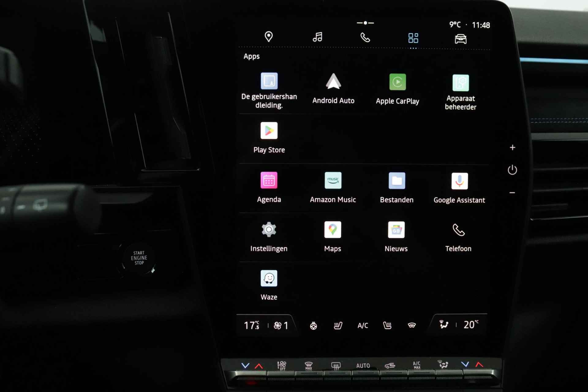Image resolution: width=588 pixels, height=392 pixels.
Task: Increase volume with the plus button
Action: coord(512,148)
